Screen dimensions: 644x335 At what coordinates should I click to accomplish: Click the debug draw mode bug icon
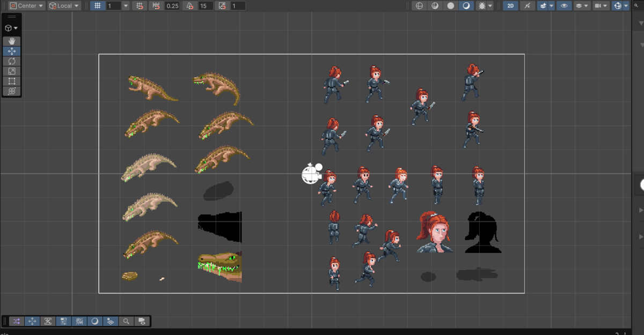[x=480, y=6]
